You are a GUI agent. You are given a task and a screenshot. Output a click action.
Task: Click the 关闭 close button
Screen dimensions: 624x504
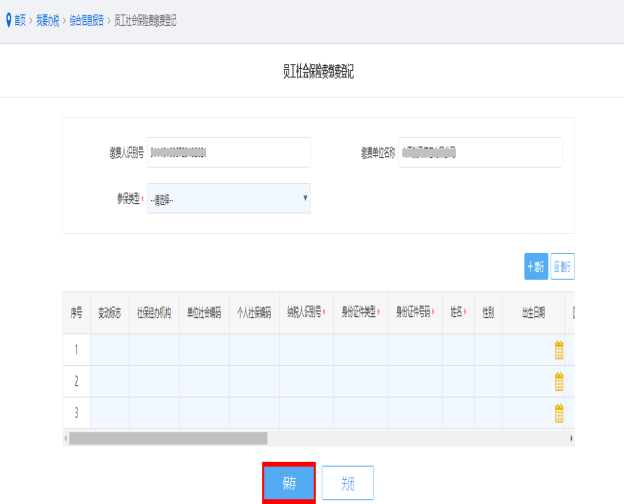click(348, 483)
